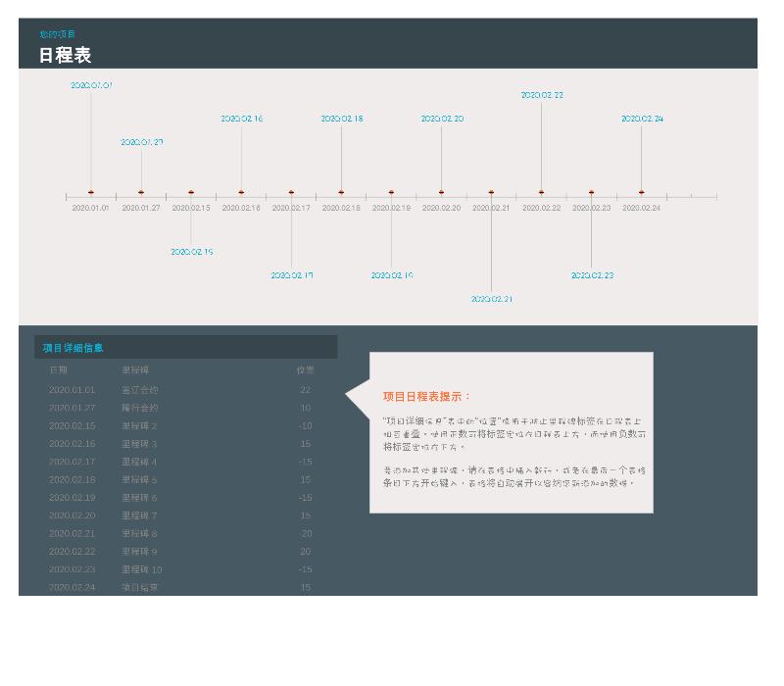This screenshot has height=686, width=784.
Task: Select the 履行合约 milestone cell
Action: click(x=140, y=408)
